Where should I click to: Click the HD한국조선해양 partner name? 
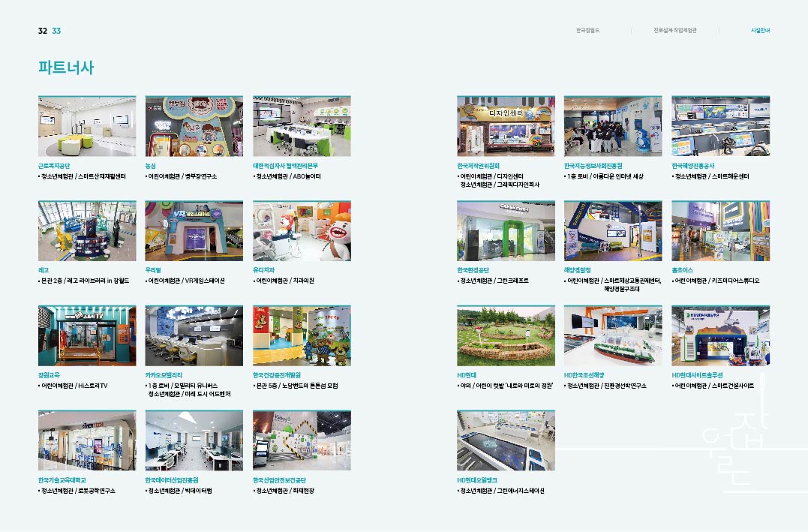pyautogui.click(x=584, y=375)
